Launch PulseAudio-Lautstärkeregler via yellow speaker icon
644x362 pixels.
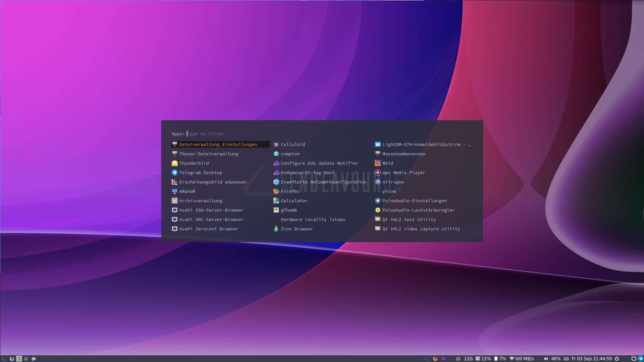(378, 210)
